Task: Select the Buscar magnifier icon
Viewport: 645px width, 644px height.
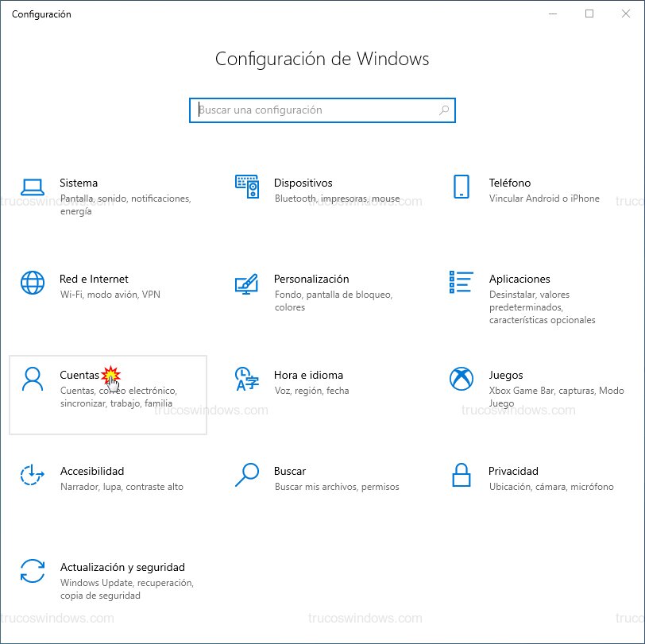Action: 247,474
